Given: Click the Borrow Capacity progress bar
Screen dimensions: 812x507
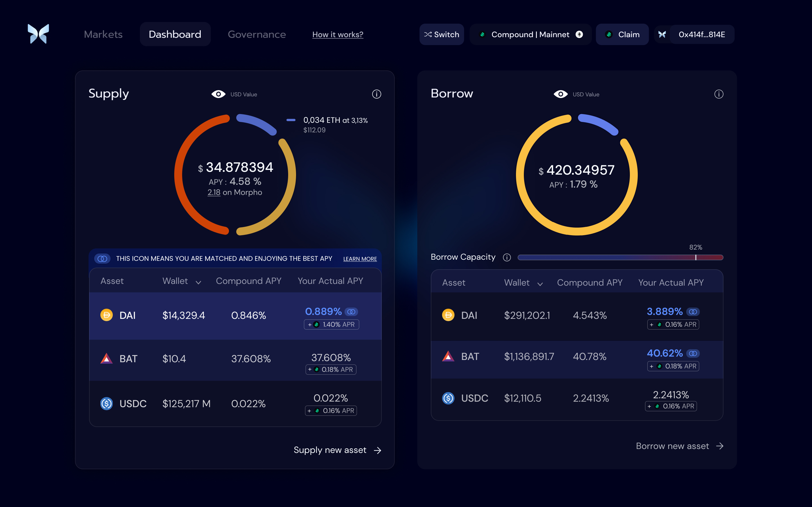Looking at the screenshot, I should [x=620, y=257].
